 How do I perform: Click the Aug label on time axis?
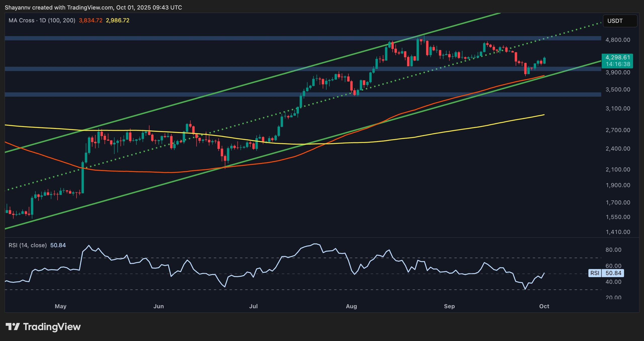coord(351,306)
